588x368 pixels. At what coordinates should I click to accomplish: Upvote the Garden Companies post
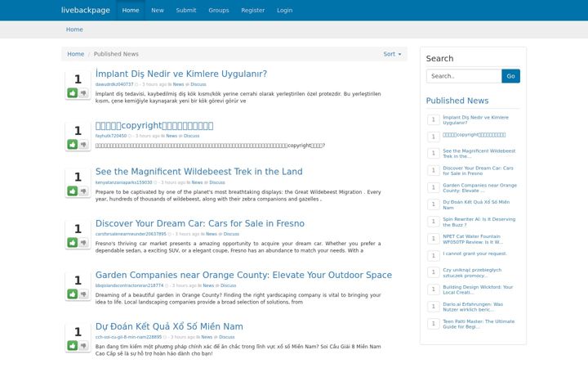coord(73,294)
